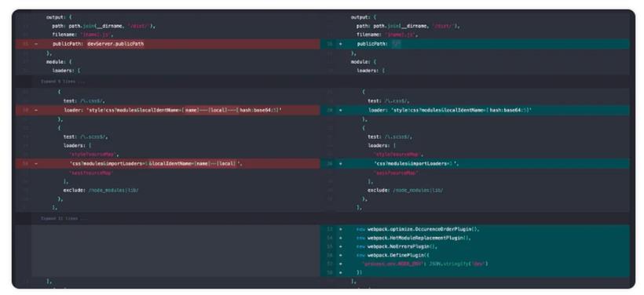Click the 'path: path.join(__dirname' line in the left pane

click(x=104, y=26)
